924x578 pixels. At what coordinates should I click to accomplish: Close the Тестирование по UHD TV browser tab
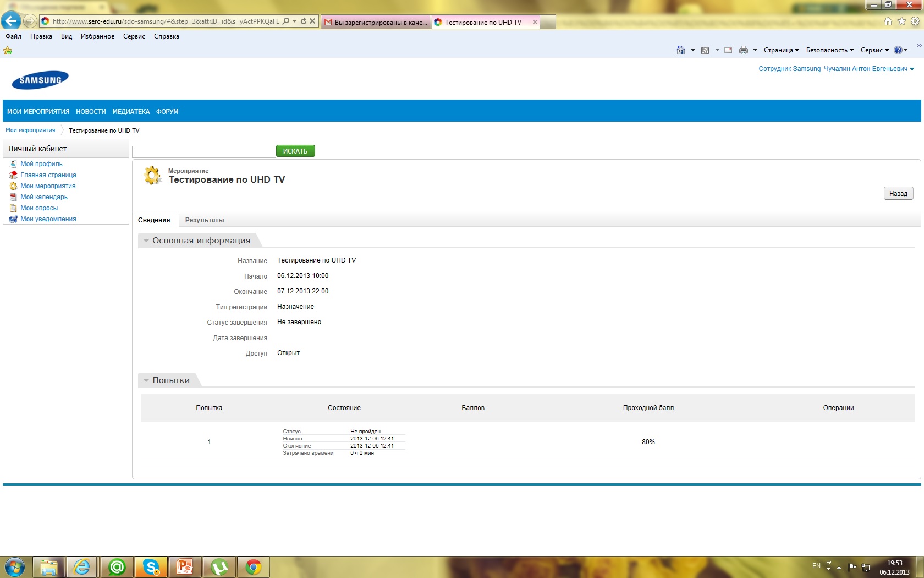(535, 22)
